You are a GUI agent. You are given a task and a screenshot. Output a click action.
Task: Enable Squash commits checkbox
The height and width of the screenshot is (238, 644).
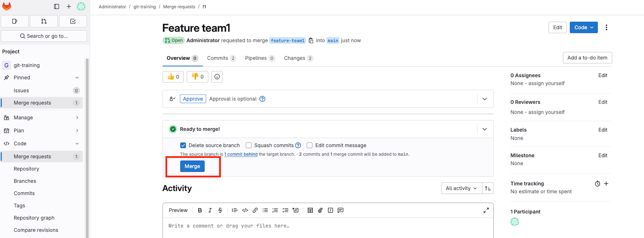249,146
